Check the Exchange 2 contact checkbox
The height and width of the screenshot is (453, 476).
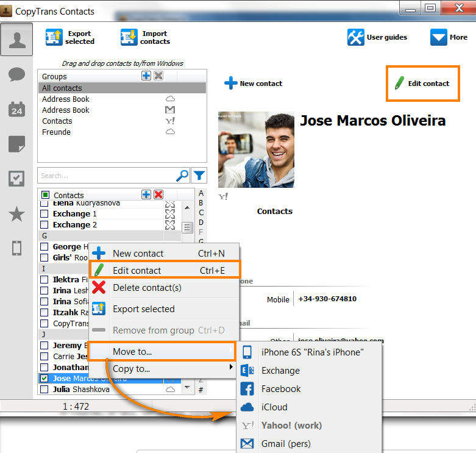pos(44,225)
